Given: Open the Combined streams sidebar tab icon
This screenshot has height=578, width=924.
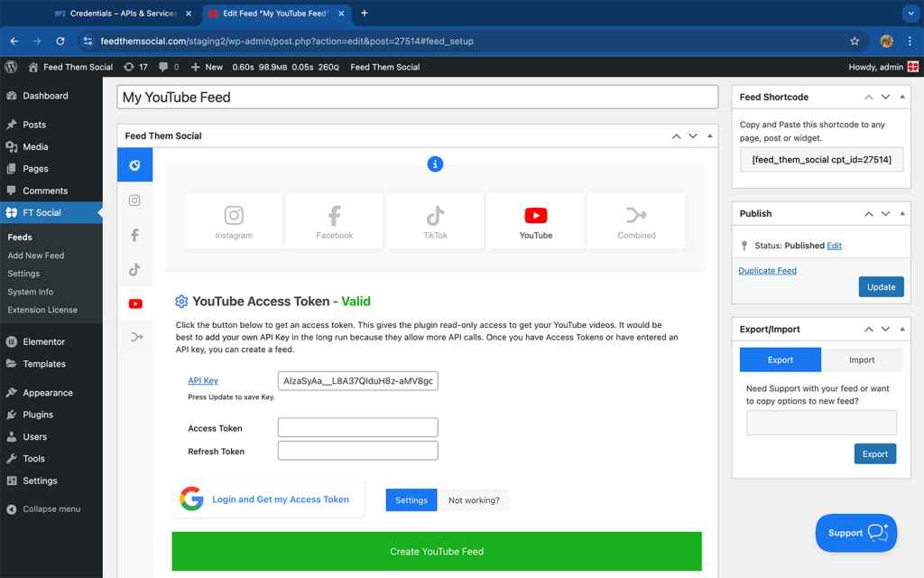Looking at the screenshot, I should click(135, 338).
